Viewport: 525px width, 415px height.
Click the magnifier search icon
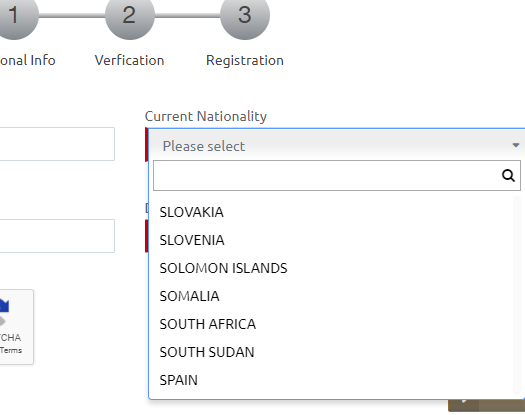tap(508, 175)
